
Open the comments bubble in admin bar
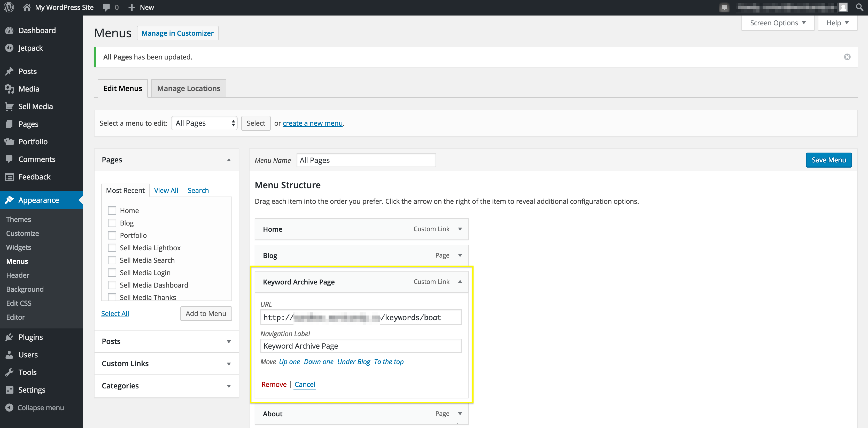point(106,7)
